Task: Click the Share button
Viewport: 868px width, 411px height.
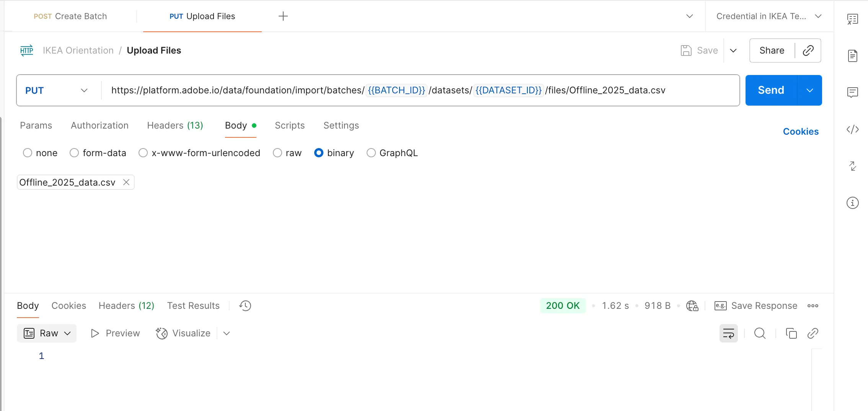Action: (772, 51)
